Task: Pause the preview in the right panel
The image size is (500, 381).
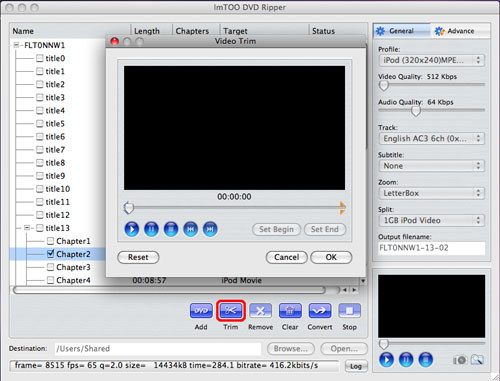Action: click(406, 360)
